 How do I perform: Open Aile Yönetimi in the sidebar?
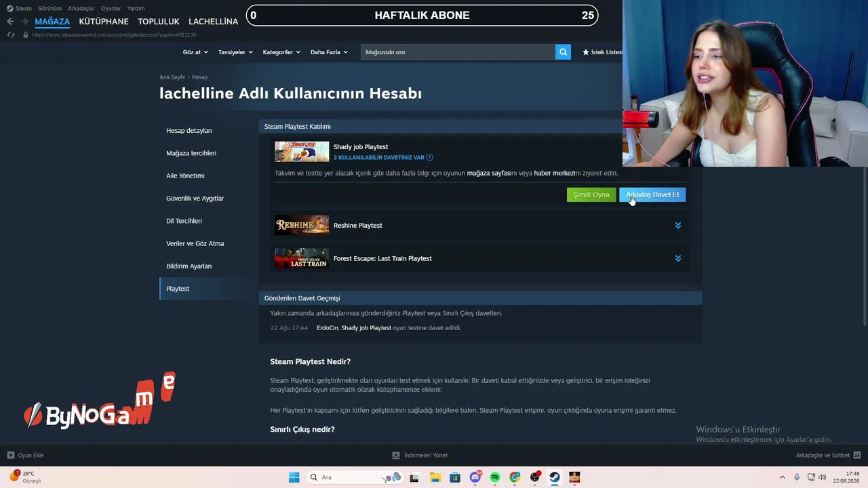(185, 176)
